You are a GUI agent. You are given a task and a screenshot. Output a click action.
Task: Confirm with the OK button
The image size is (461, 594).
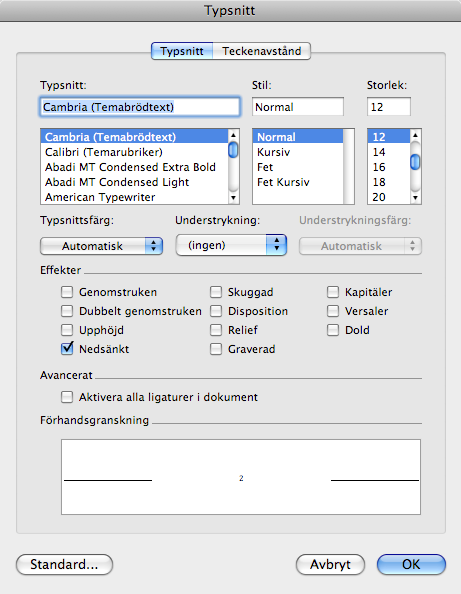coord(411,564)
